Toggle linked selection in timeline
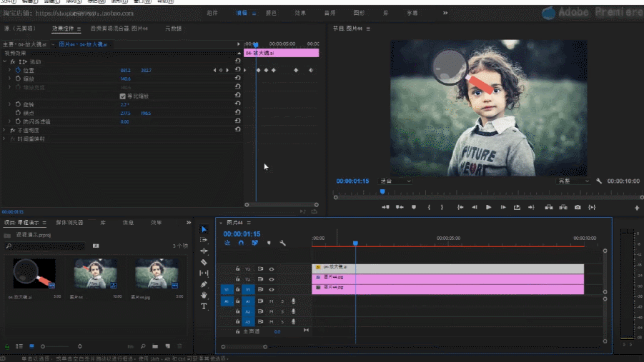Image resolution: width=644 pixels, height=362 pixels. click(254, 243)
